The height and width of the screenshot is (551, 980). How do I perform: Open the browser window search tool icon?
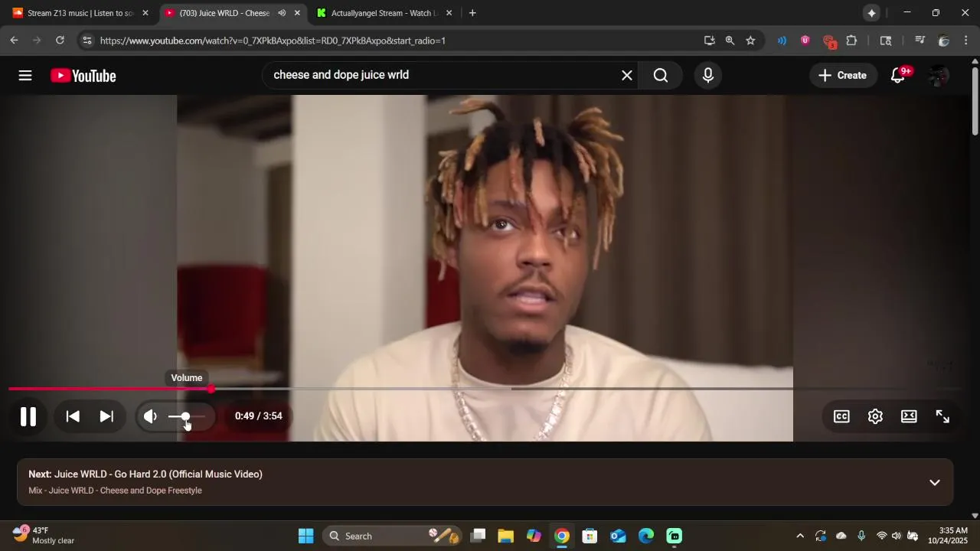[886, 41]
